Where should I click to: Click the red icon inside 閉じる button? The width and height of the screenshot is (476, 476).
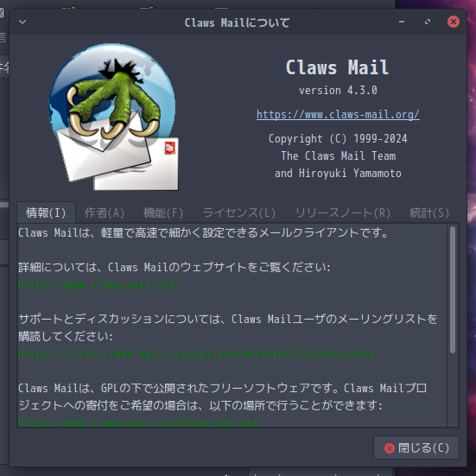click(390, 448)
